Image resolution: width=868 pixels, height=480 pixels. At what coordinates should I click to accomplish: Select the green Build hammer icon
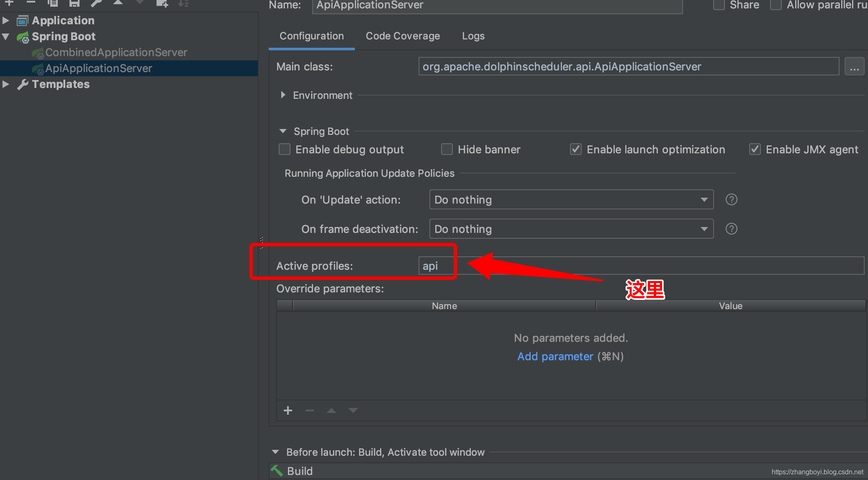277,471
